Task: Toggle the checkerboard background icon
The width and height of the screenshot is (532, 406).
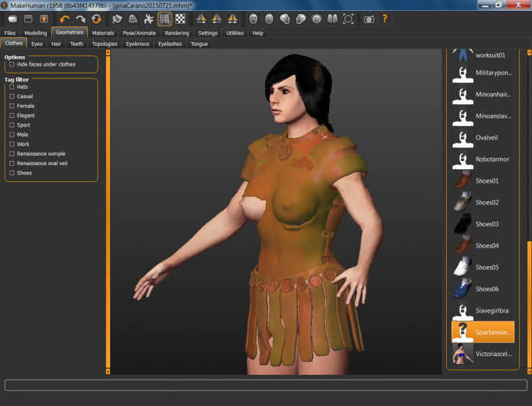Action: (x=180, y=19)
